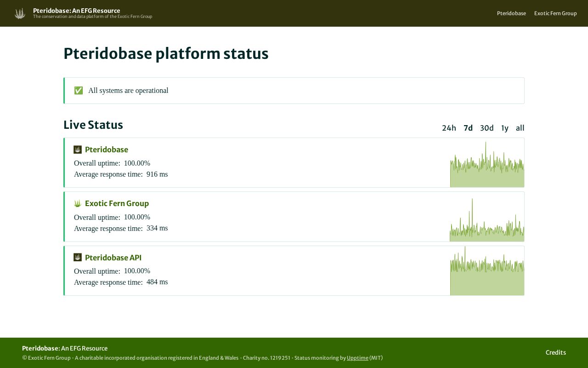Click the 'Charity no. 1219251' footer text

[266, 358]
